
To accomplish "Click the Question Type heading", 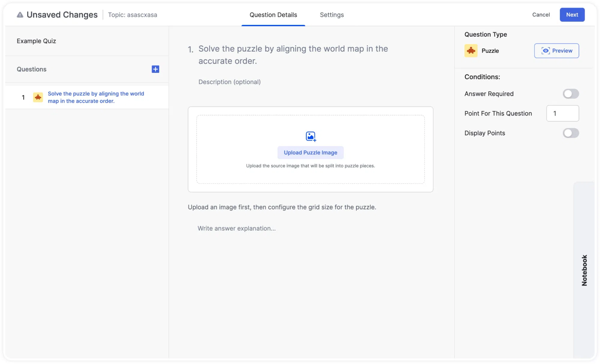I will click(x=486, y=35).
